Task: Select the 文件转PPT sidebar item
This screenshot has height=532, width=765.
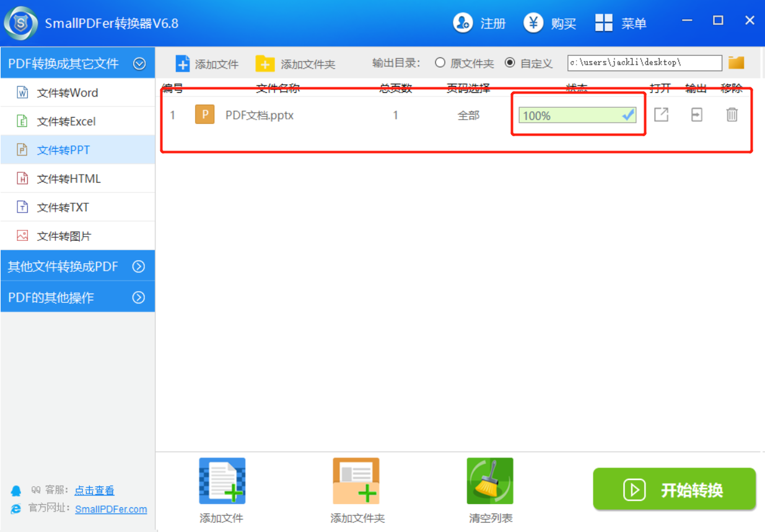Action: pyautogui.click(x=77, y=150)
